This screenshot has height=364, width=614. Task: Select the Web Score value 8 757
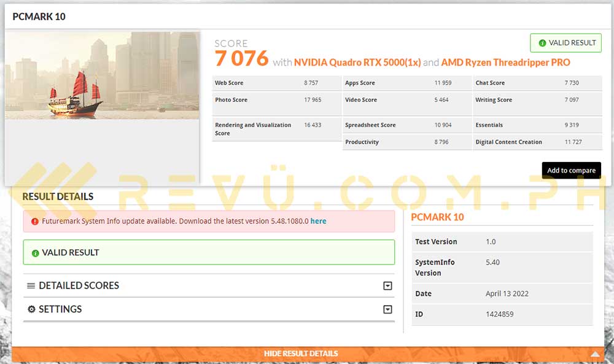tap(311, 83)
